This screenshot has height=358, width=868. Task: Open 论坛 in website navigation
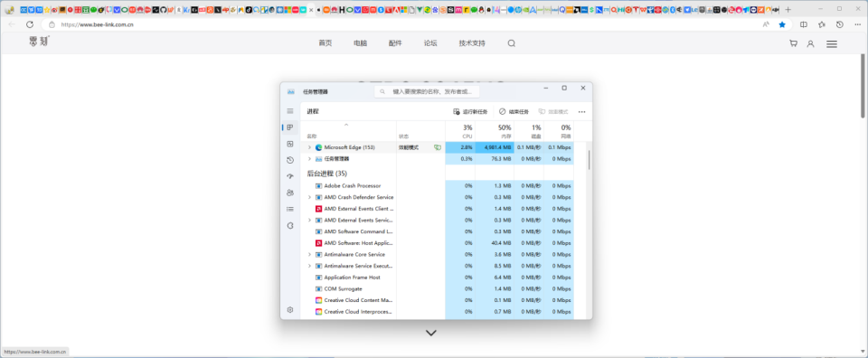(430, 43)
